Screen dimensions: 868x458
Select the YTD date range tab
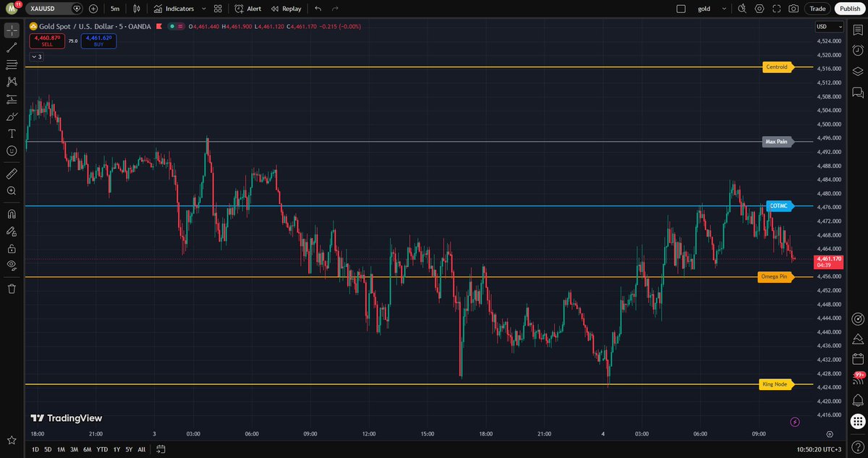102,449
